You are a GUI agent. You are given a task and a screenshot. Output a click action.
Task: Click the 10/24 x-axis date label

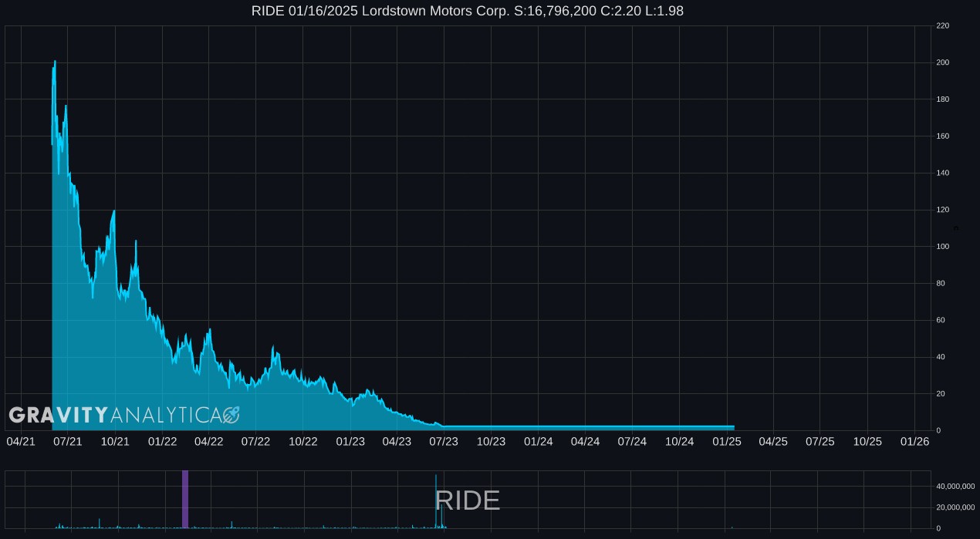[x=679, y=441]
